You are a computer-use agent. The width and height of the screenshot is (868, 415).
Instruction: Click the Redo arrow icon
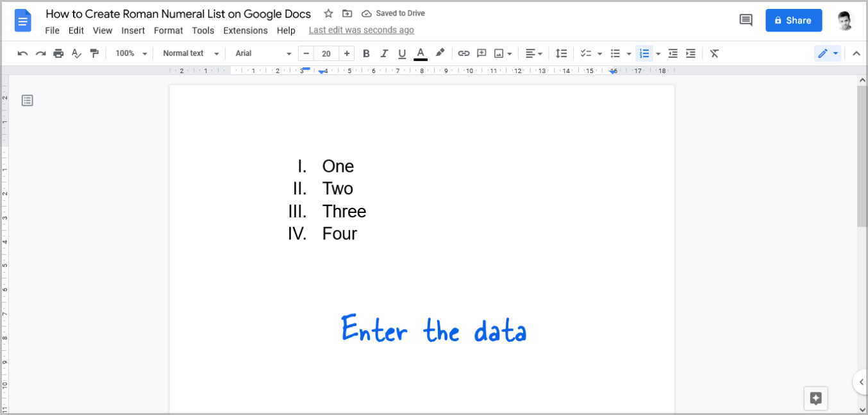click(40, 53)
